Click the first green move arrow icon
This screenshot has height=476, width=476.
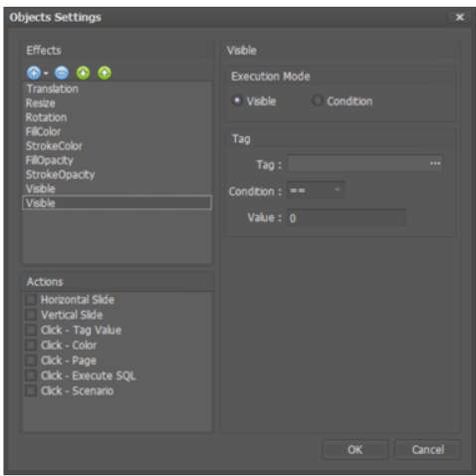pyautogui.click(x=83, y=73)
